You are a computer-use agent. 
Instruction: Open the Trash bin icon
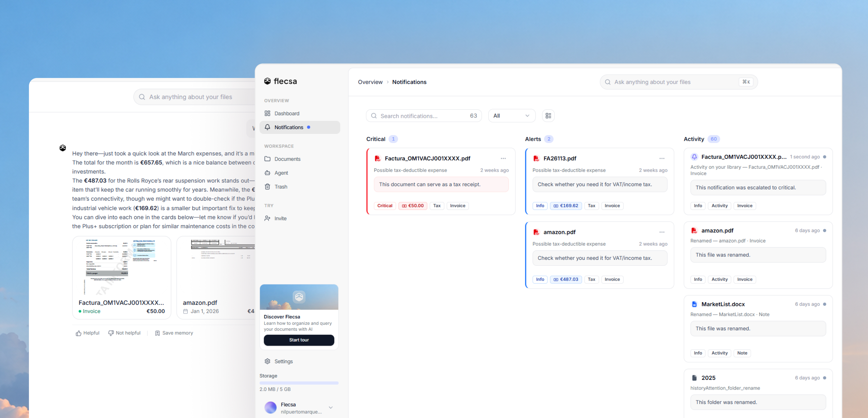[x=267, y=186]
